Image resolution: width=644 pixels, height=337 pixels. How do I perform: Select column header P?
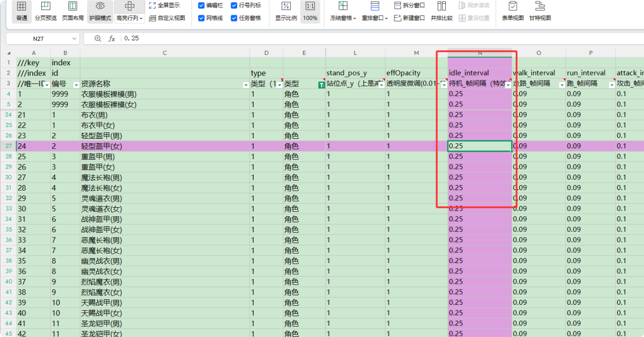(591, 53)
